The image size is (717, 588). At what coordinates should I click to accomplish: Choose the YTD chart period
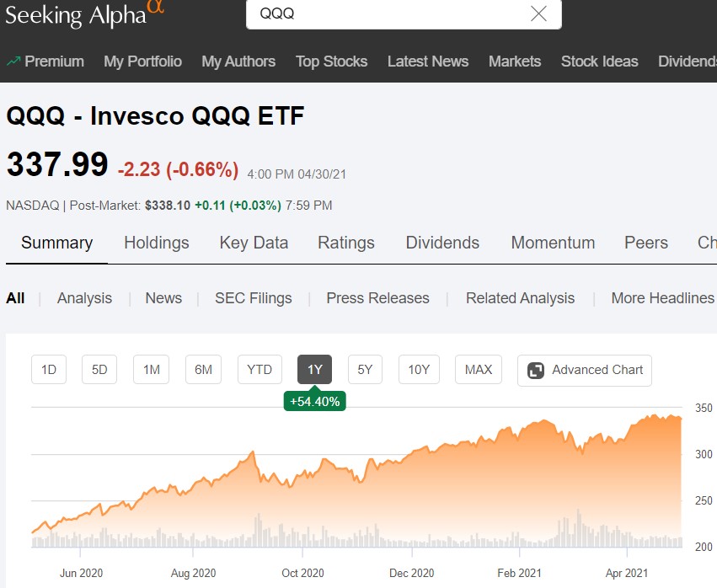260,370
